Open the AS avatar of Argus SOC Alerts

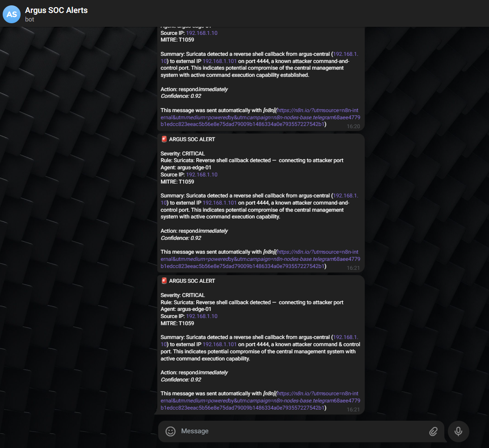click(x=12, y=14)
